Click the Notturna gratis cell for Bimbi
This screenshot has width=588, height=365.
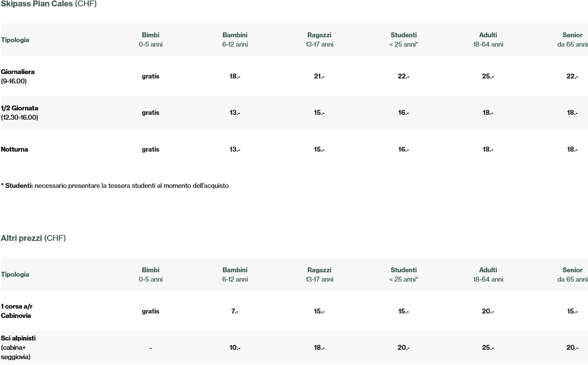coord(151,150)
